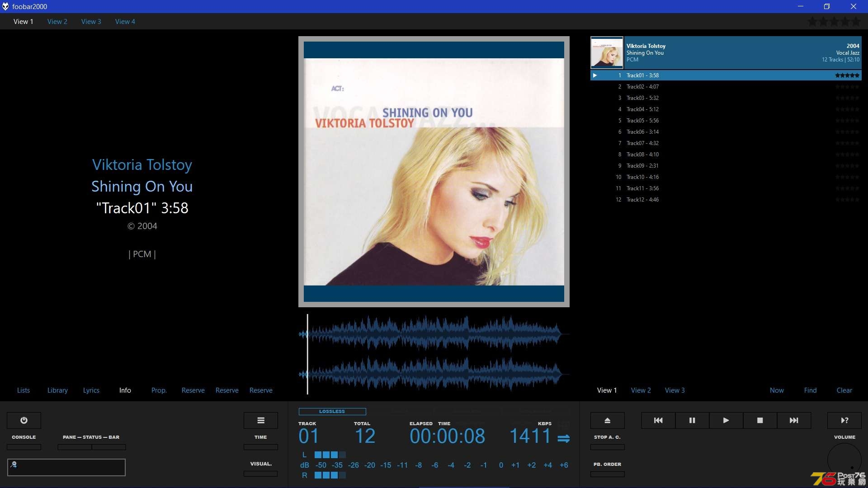Select Track07 - 4:32 in playlist
The width and height of the screenshot is (868, 488).
tap(726, 143)
